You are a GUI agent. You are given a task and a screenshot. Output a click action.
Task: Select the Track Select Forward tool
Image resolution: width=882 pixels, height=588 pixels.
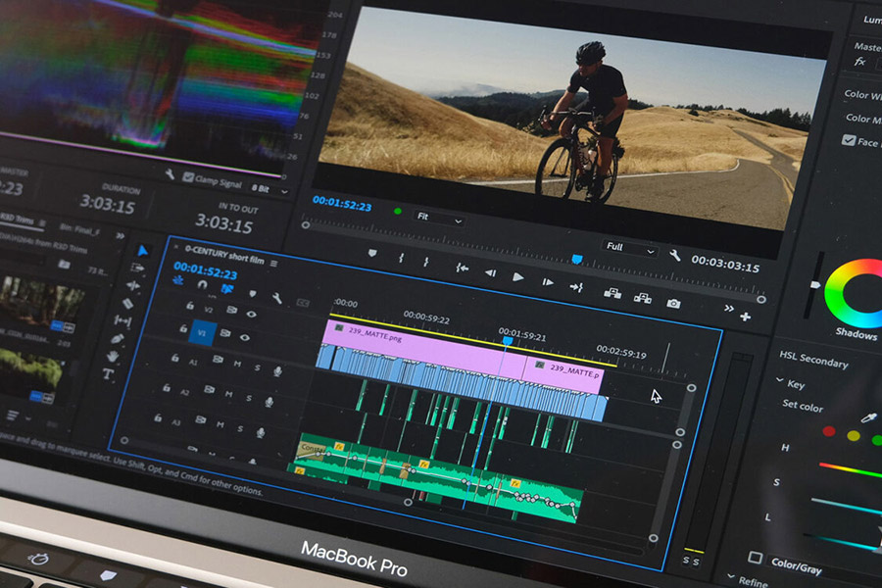(x=138, y=268)
